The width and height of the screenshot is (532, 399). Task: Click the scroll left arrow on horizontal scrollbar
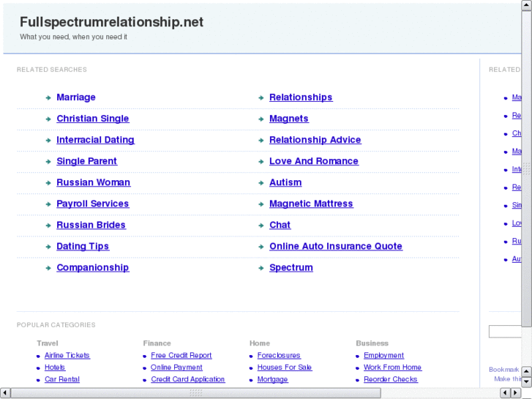click(5, 393)
